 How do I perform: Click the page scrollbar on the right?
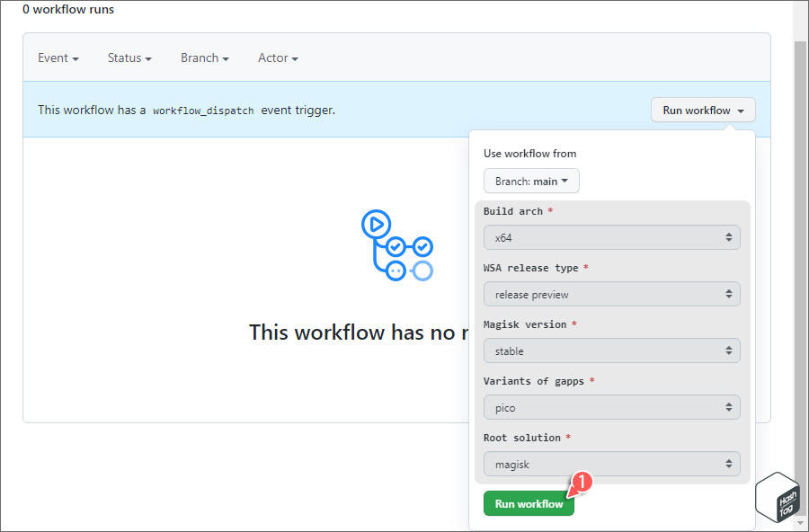(798, 270)
